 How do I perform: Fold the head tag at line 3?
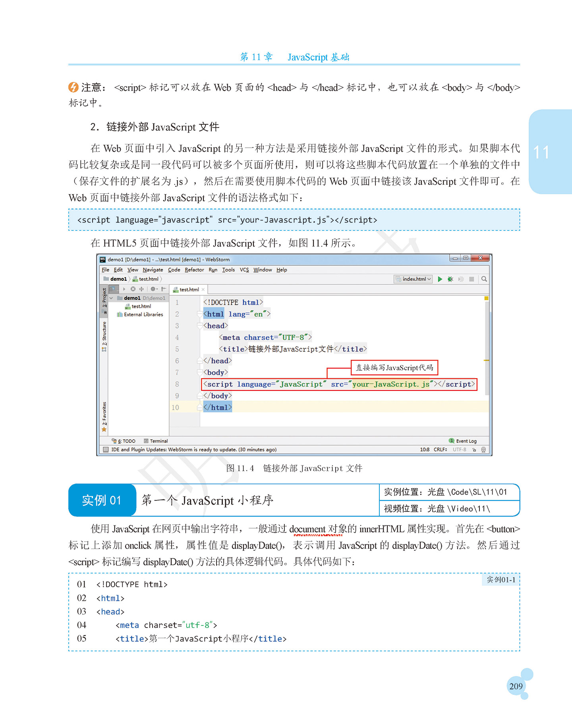200,326
